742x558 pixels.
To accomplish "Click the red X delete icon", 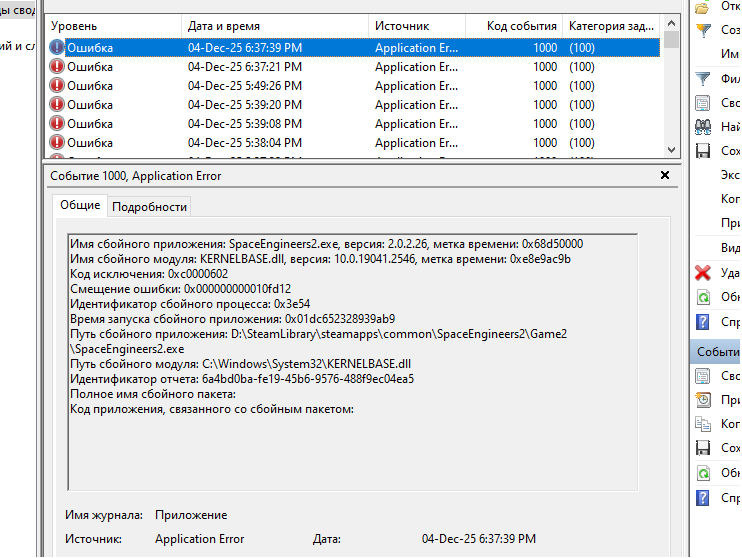I will pyautogui.click(x=704, y=273).
